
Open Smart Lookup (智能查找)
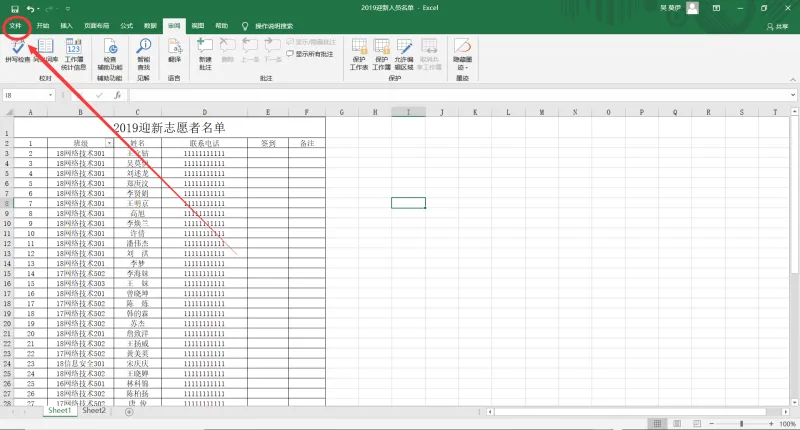[143, 54]
